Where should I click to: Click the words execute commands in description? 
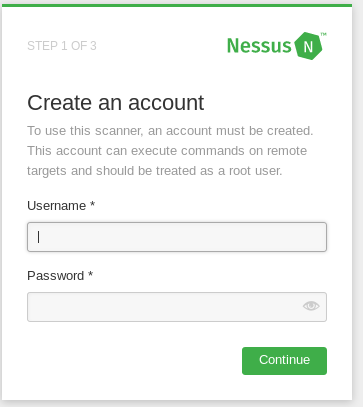pyautogui.click(x=188, y=151)
